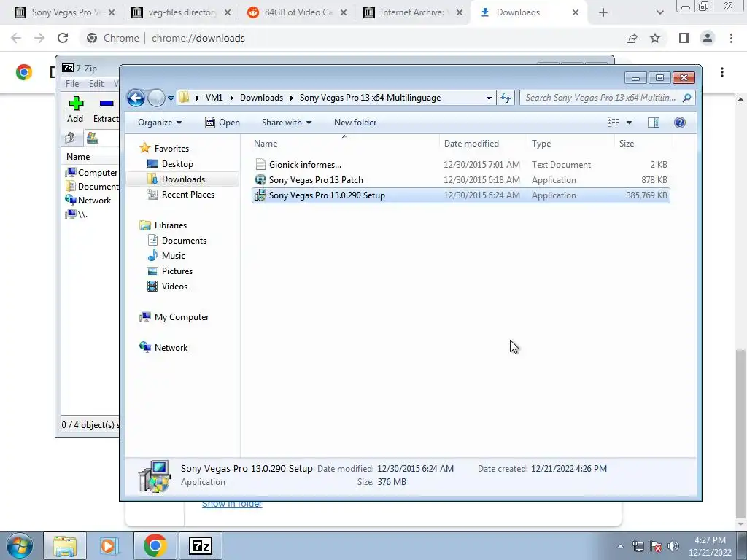This screenshot has height=560, width=747.
Task: Open the Organize dropdown menu
Action: point(160,122)
